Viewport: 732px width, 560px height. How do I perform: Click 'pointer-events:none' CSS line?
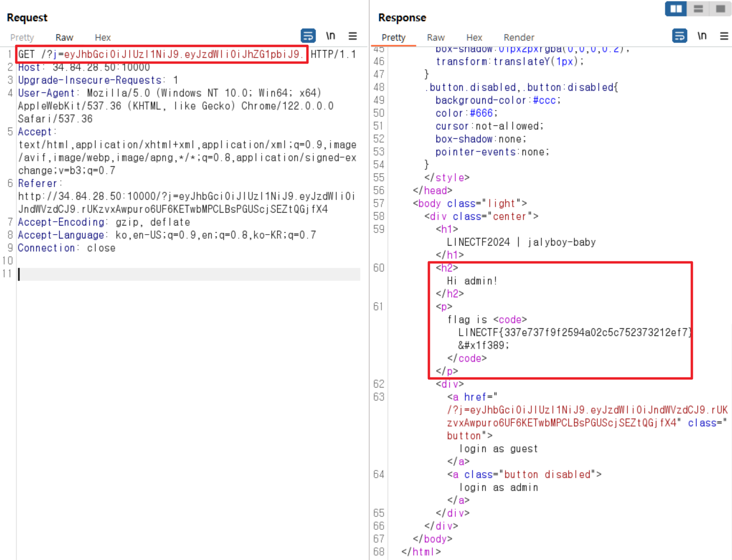click(492, 152)
